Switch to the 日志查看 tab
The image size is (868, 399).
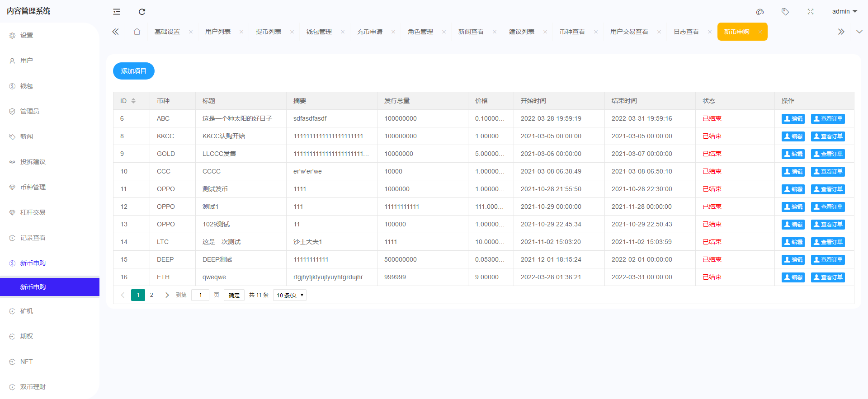686,32
